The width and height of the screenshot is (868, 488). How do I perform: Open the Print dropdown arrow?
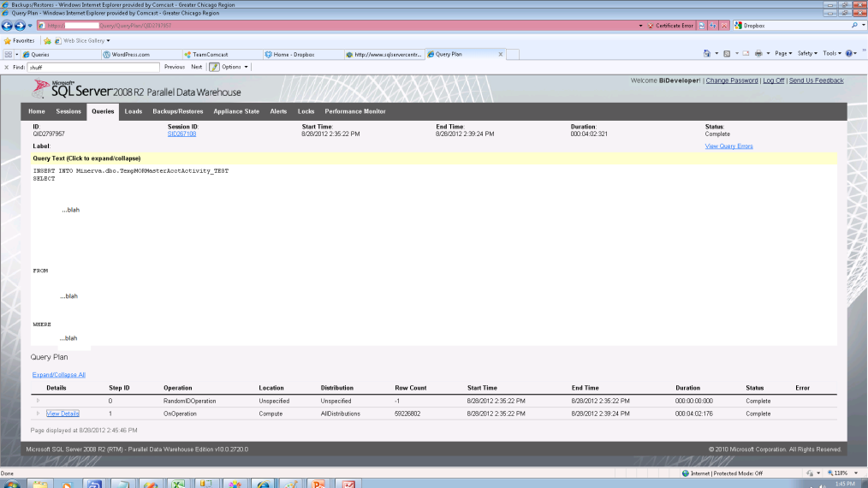coord(768,54)
